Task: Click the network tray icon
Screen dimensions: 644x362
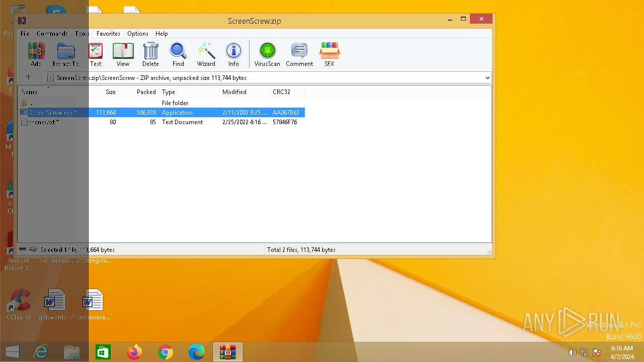Action: click(585, 352)
